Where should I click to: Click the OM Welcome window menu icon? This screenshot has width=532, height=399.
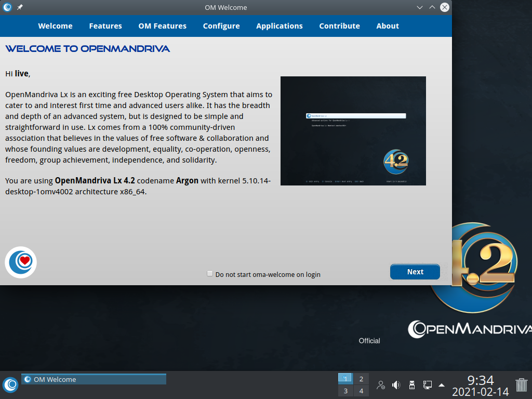7,7
